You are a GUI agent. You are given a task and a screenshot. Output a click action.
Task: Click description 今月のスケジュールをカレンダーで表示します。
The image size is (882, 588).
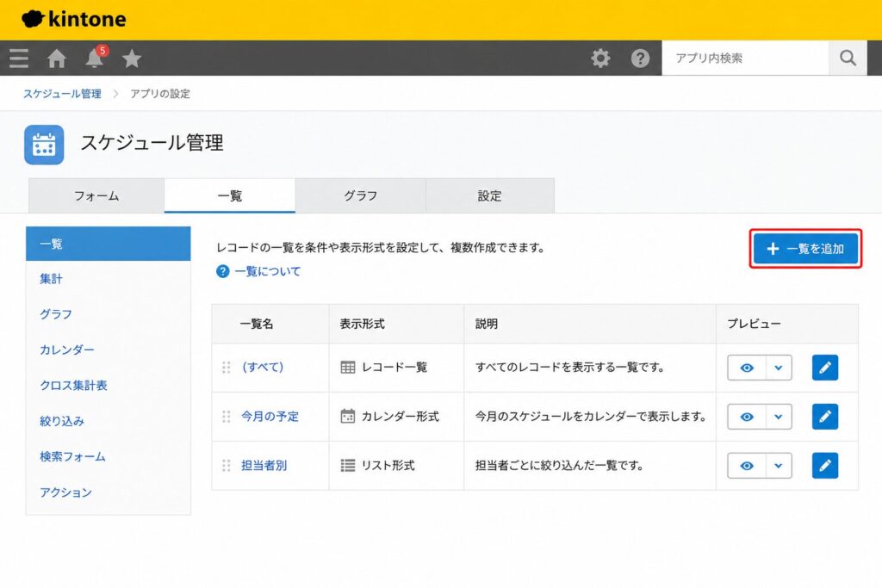[591, 417]
